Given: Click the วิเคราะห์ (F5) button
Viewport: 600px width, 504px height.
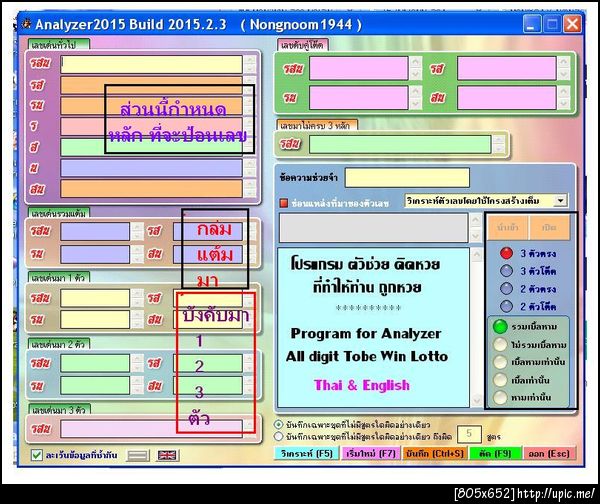Looking at the screenshot, I should 307,453.
